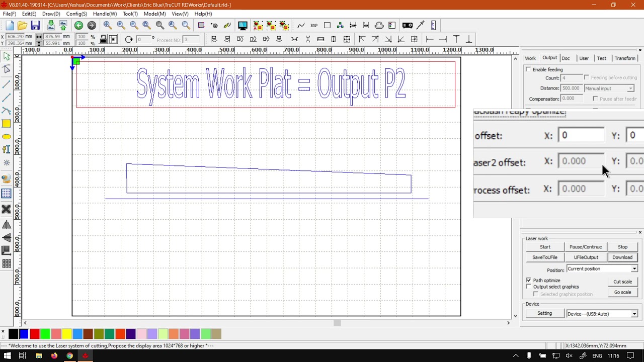Image resolution: width=644 pixels, height=362 pixels.
Task: Click the rotate arrow icon
Action: point(129,40)
